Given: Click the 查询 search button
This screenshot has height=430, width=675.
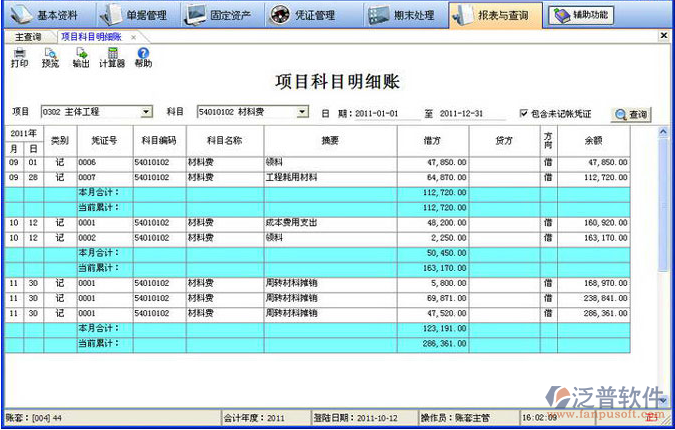Looking at the screenshot, I should [x=631, y=115].
